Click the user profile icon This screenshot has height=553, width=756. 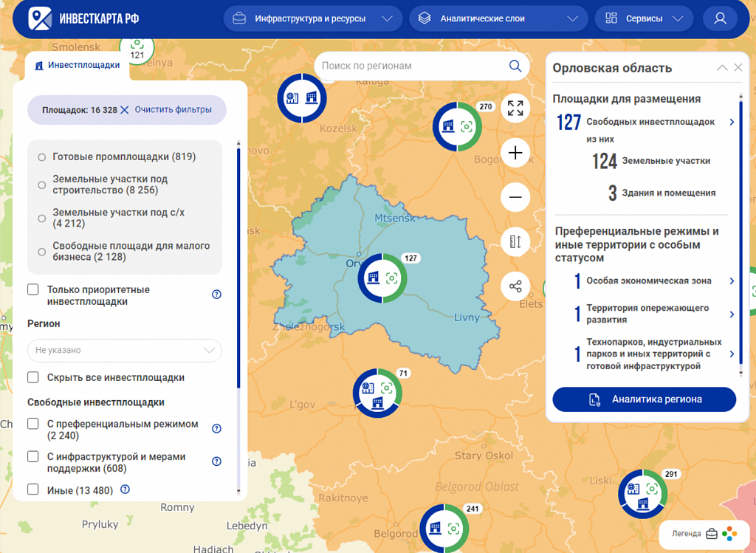click(x=720, y=18)
